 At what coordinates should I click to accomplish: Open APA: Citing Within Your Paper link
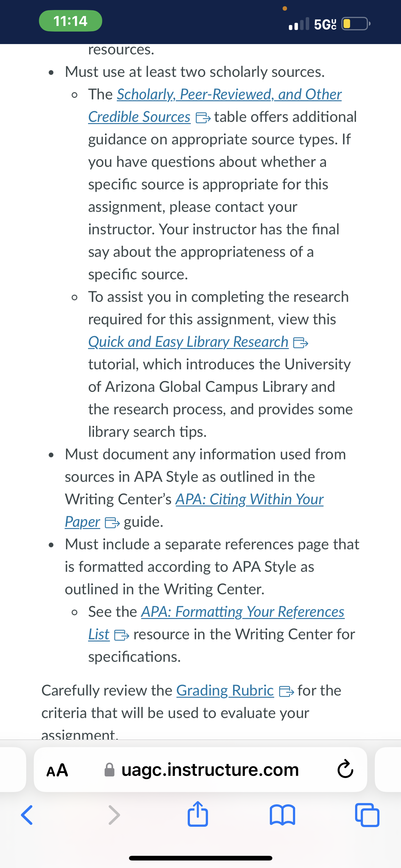tap(194, 510)
